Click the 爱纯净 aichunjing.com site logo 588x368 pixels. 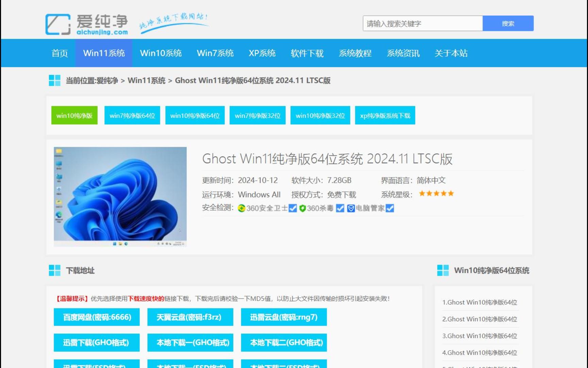coord(87,24)
